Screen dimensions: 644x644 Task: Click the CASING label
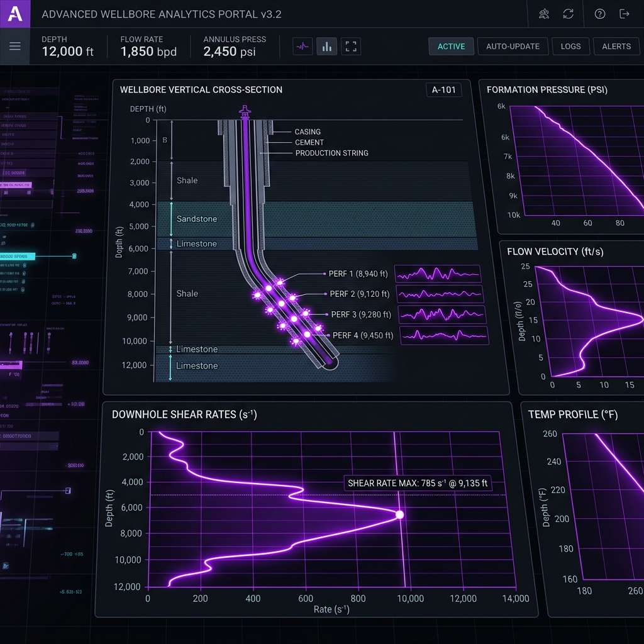tap(308, 132)
